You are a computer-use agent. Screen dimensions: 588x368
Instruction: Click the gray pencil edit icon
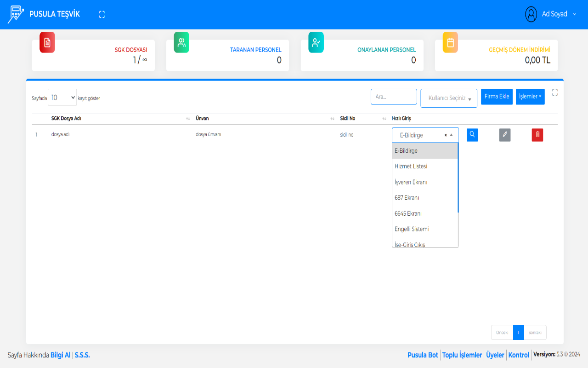point(505,135)
